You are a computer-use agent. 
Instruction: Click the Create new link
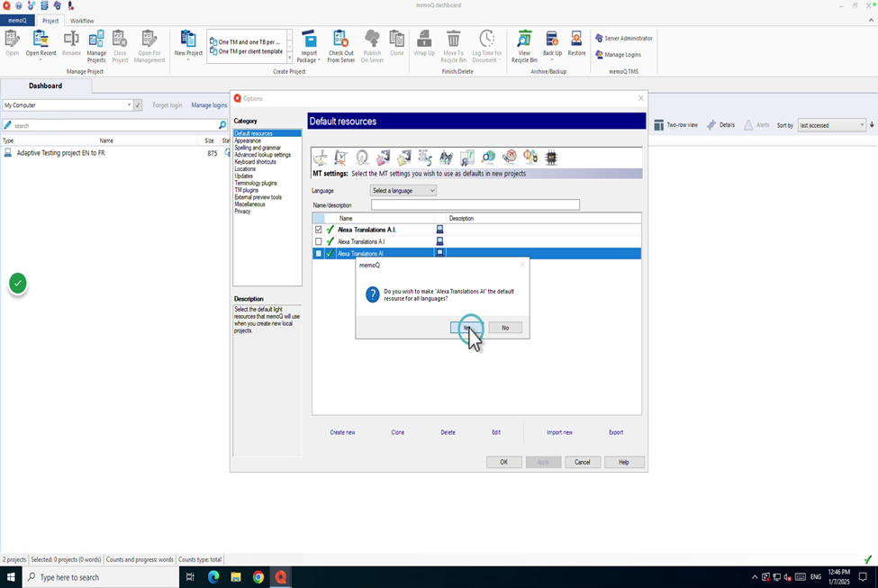tap(342, 432)
